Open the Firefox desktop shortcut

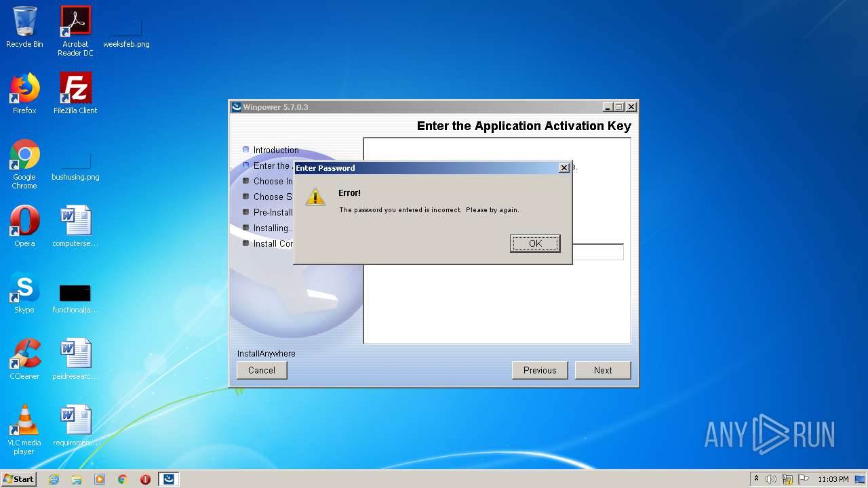(x=24, y=94)
